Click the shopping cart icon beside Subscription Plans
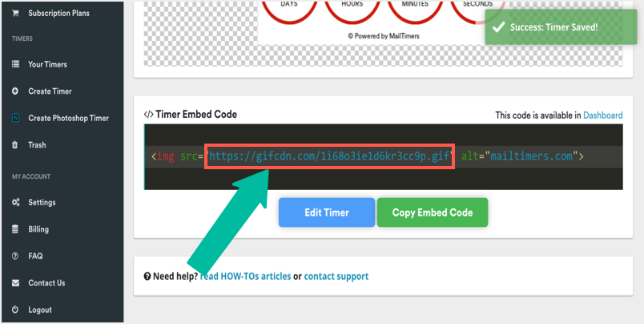This screenshot has height=324, width=644. pos(15,14)
